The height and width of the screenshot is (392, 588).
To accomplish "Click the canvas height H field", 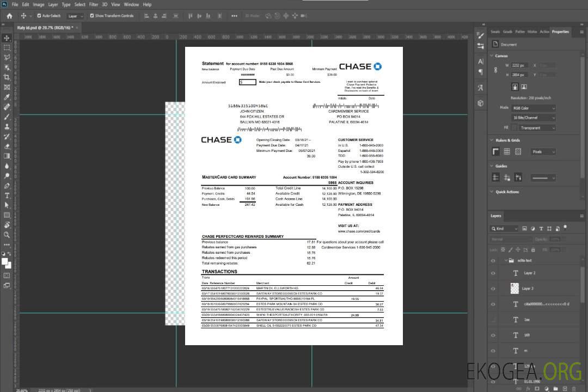I will (x=519, y=75).
